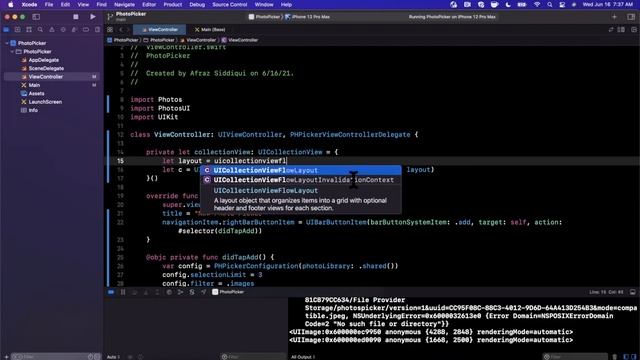Open the PhotoPicker project jump bar segment
640x360 pixels.
coord(123,40)
